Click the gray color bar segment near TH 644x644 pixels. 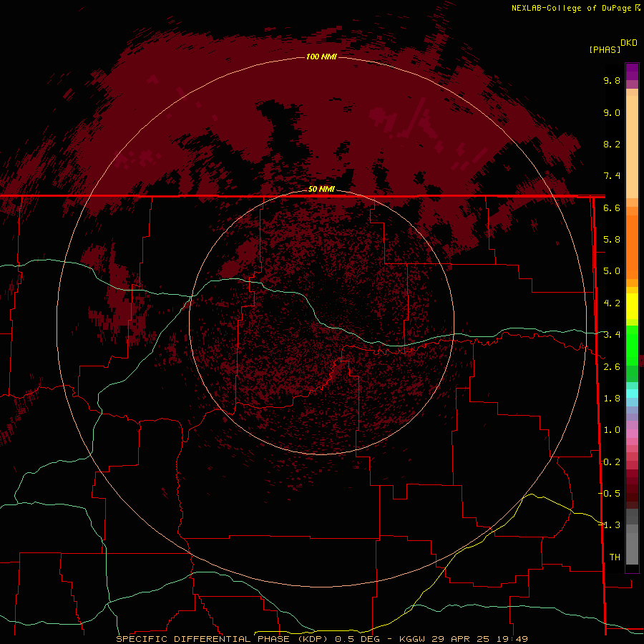pyautogui.click(x=632, y=548)
